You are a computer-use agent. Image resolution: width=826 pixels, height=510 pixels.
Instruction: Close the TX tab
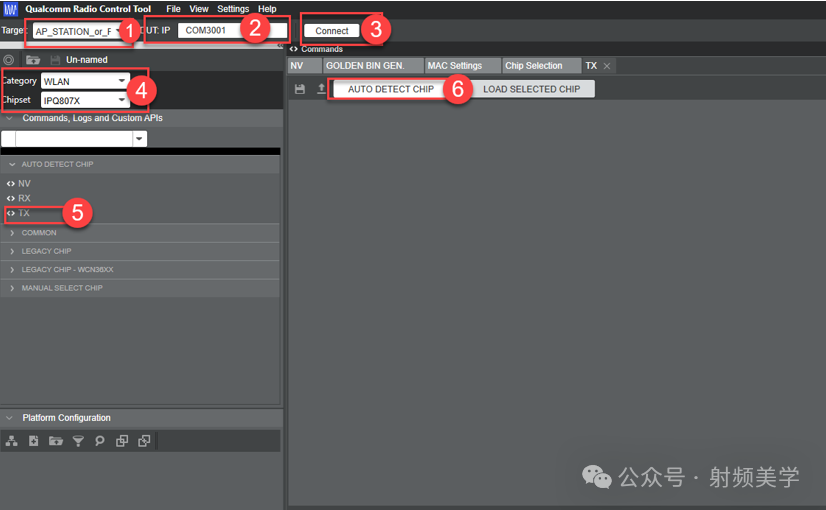607,66
